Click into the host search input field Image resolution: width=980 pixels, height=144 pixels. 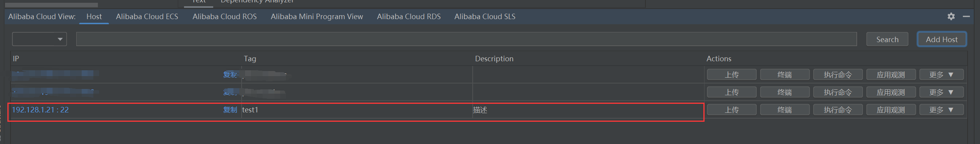(x=466, y=39)
